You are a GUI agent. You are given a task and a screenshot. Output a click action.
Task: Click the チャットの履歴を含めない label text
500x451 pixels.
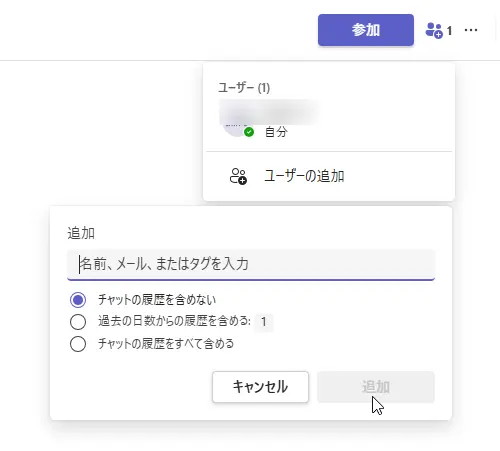click(x=157, y=300)
